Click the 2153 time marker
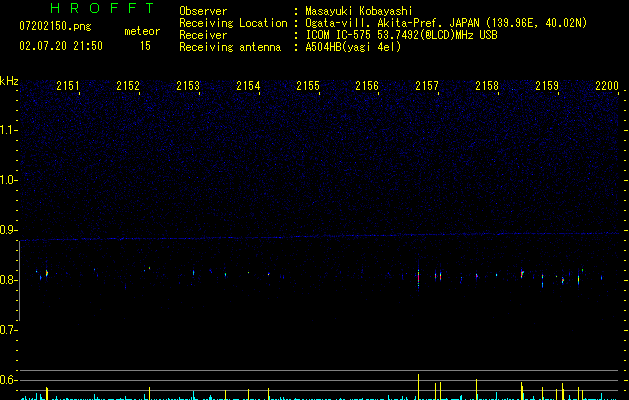629x400 pixels. (188, 86)
